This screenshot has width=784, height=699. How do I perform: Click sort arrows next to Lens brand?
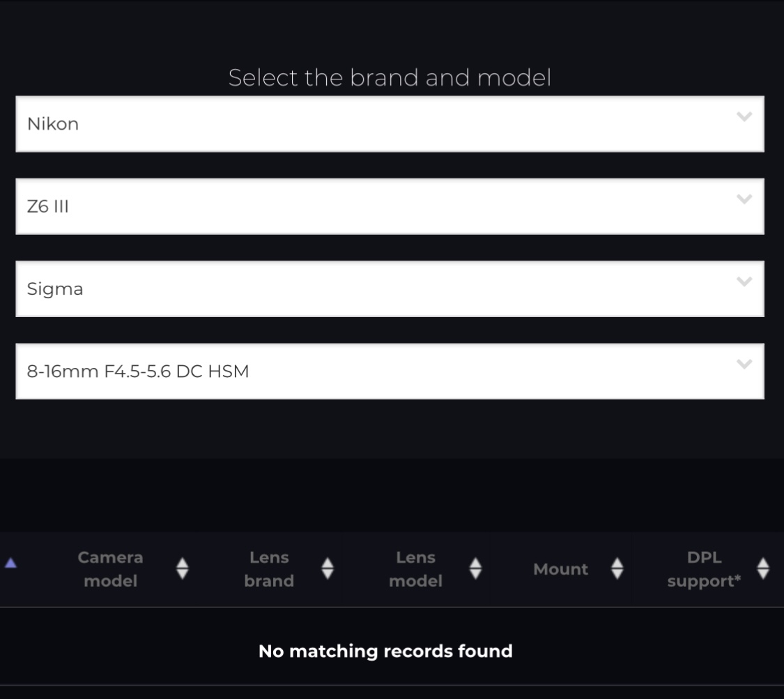(328, 569)
